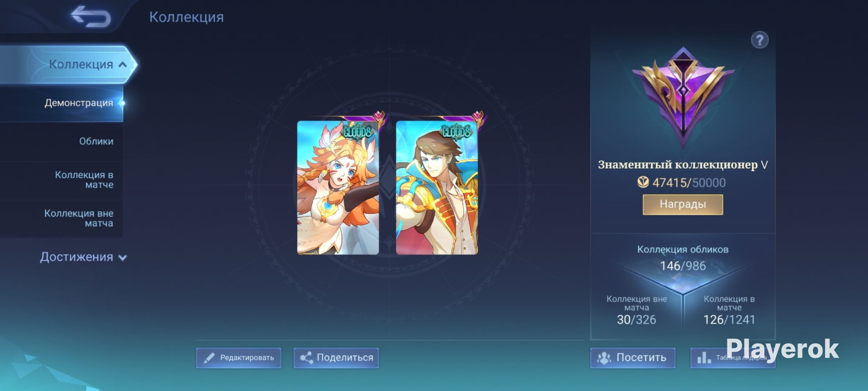868x391 pixels.
Task: Click the 47415/50000 points value
Action: (689, 182)
